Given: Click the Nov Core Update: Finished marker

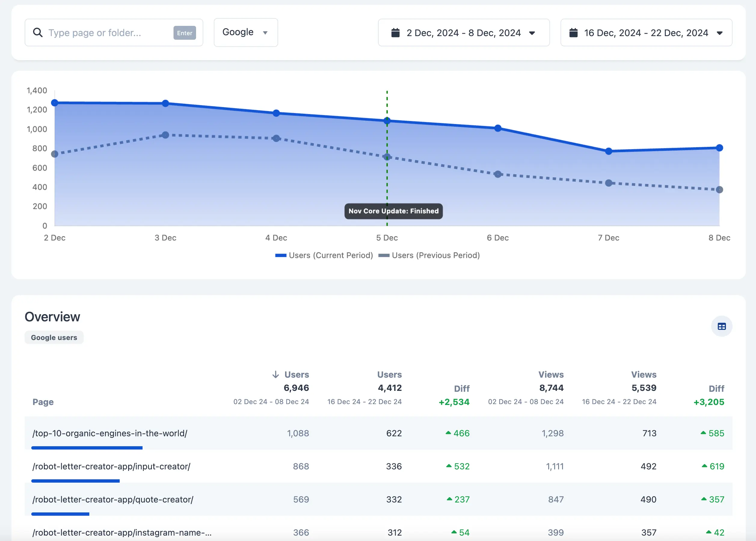Looking at the screenshot, I should tap(393, 211).
